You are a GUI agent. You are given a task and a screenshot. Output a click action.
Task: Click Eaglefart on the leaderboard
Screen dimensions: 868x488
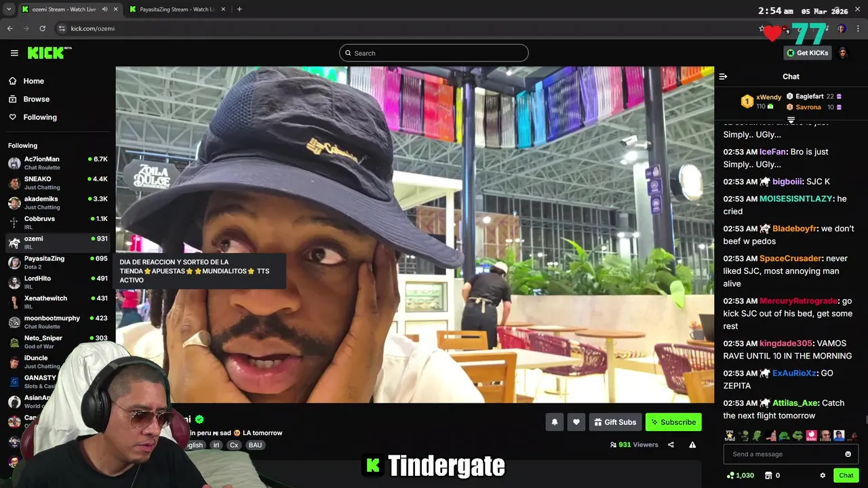pos(814,96)
